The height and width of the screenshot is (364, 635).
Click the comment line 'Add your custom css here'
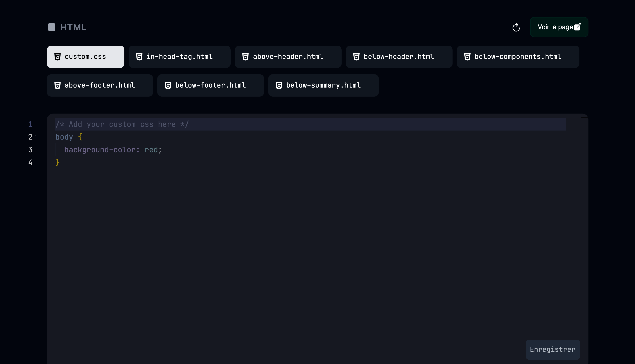pos(311,124)
